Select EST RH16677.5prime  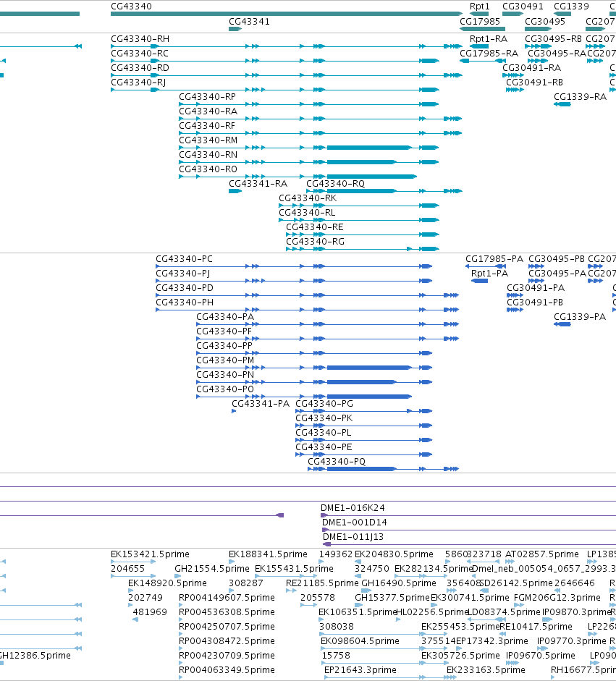[x=583, y=670]
